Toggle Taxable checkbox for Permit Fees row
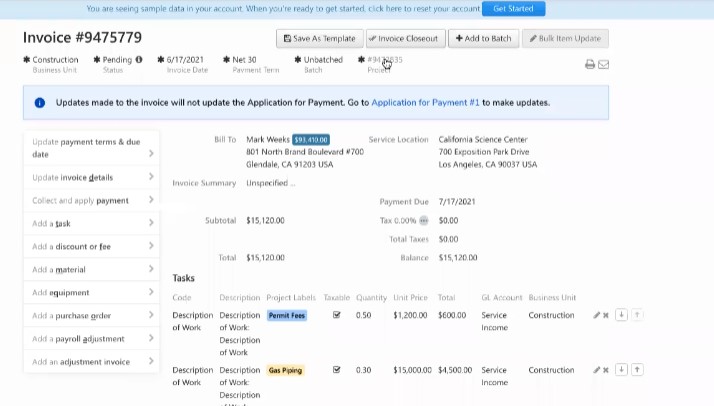 pos(337,315)
